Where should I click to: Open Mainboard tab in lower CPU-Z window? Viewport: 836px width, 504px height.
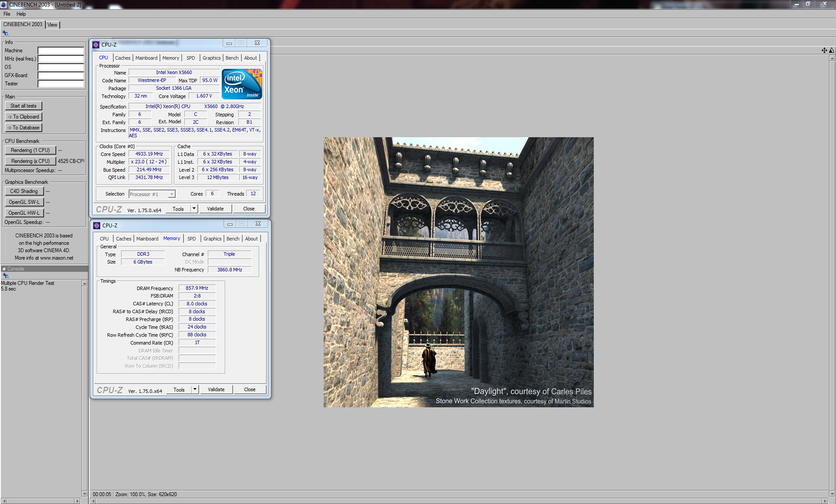click(147, 239)
